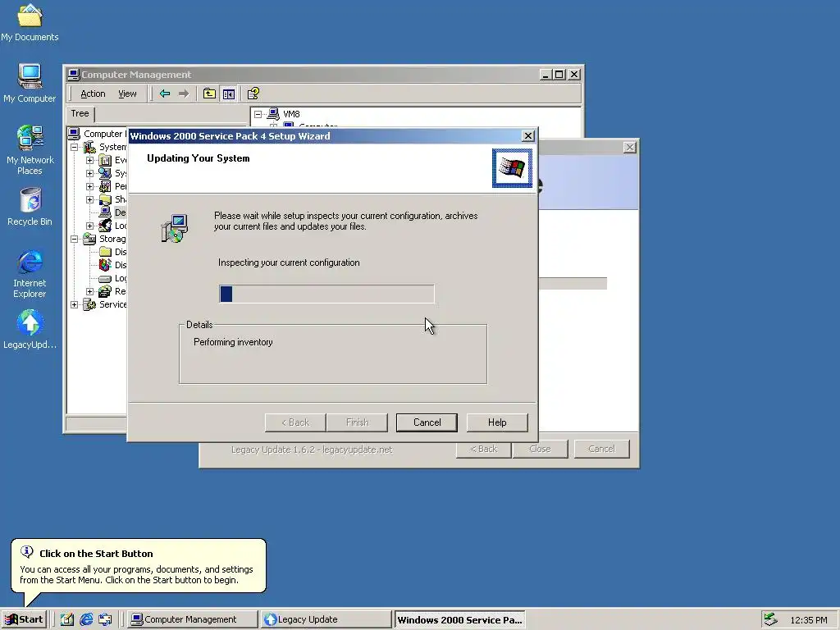
Task: Open the Recycle Bin desktop icon
Action: (x=30, y=207)
